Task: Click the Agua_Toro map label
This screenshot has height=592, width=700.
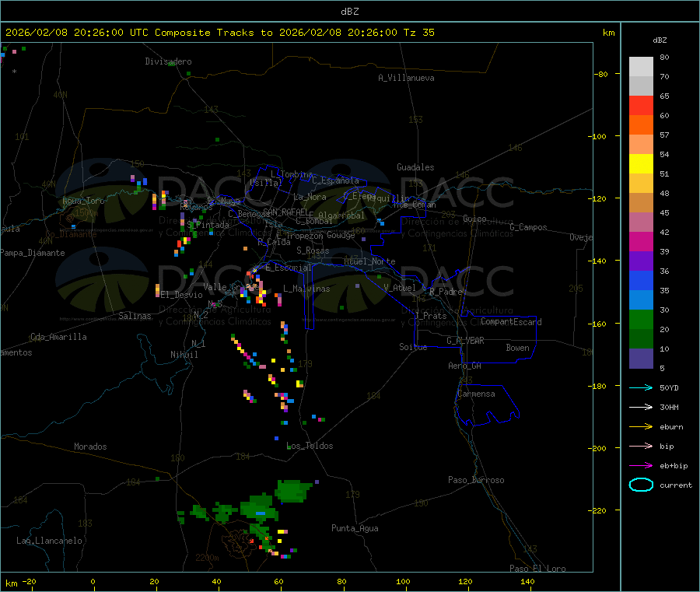Action: pyautogui.click(x=83, y=201)
